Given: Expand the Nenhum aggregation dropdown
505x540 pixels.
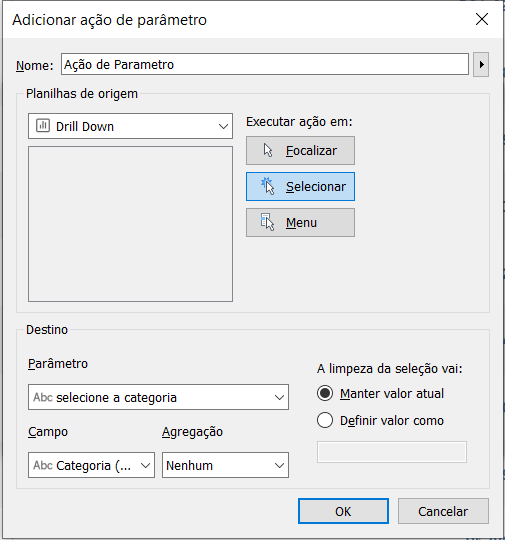Looking at the screenshot, I should 225,465.
